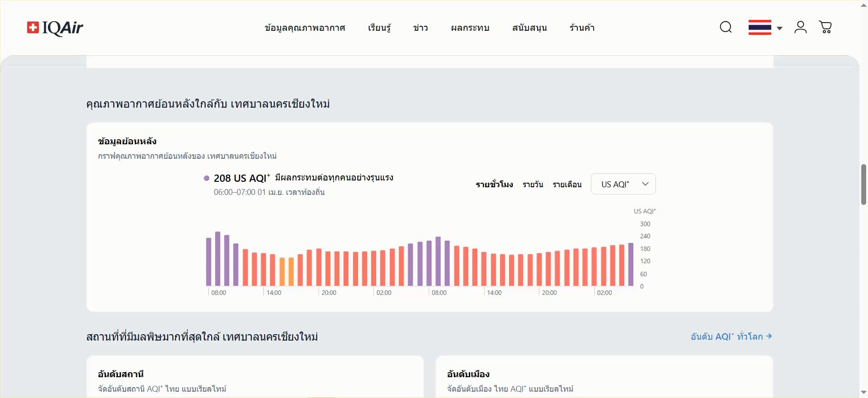This screenshot has width=868, height=398.
Task: Click the purple AQI indicator dot
Action: (x=207, y=178)
